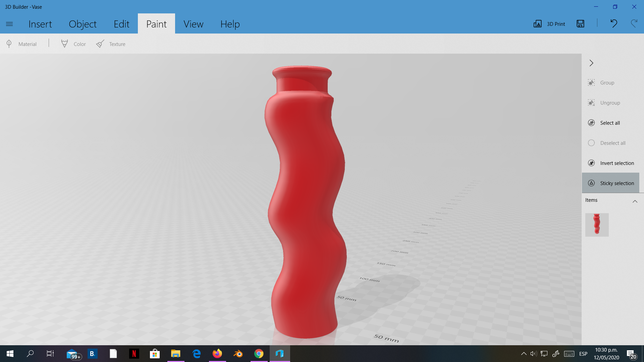The width and height of the screenshot is (644, 362).
Task: Click Invert selection
Action: tap(611, 163)
